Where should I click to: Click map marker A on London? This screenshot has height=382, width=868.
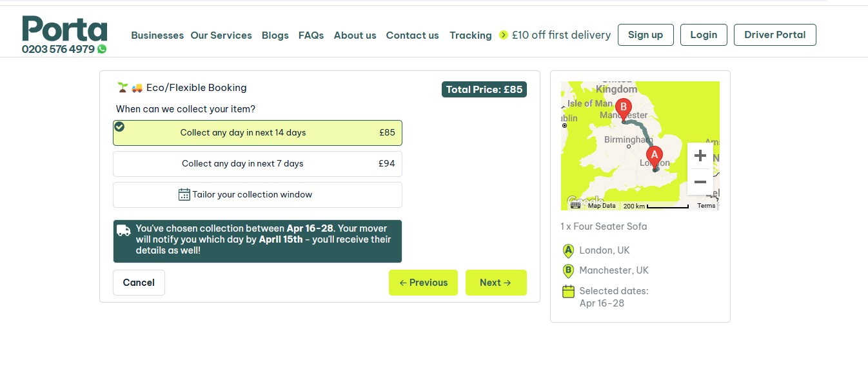(655, 158)
